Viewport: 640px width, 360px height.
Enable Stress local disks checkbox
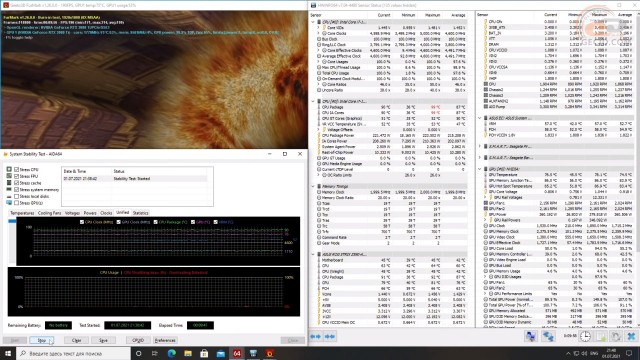(x=17, y=196)
